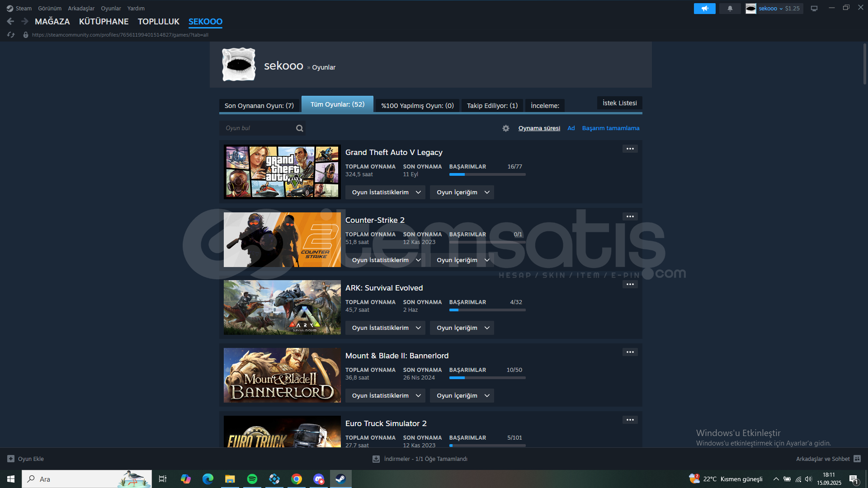Expand Oyun İçeriğim for GTA V Legacy
Screen dimensions: 868x488
pos(462,192)
